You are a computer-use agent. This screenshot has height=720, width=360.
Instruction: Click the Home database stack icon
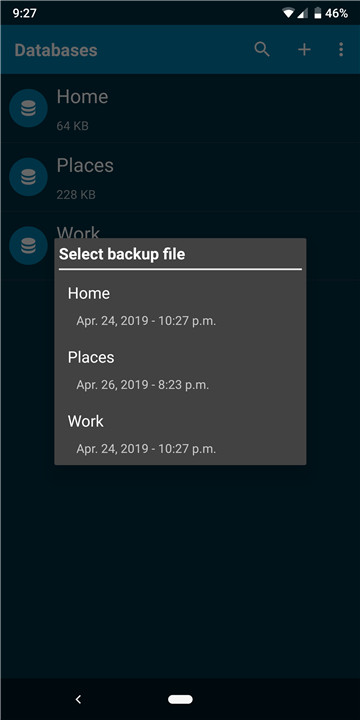point(28,108)
